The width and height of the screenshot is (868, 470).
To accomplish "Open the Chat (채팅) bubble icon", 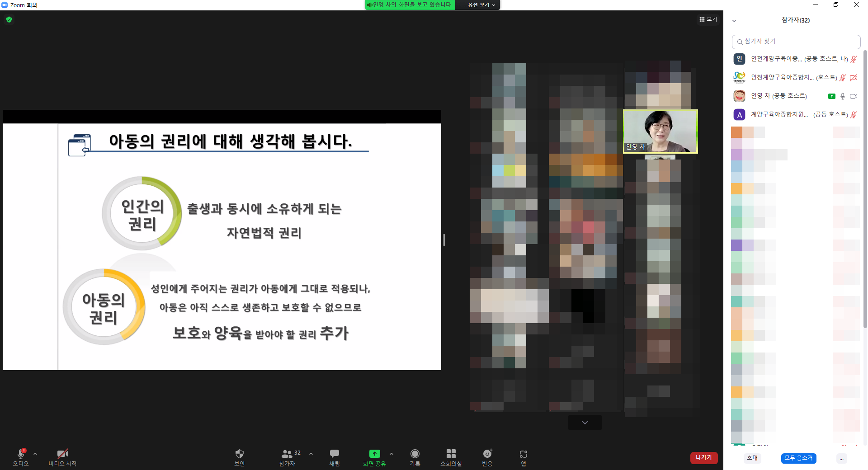I will (x=334, y=454).
